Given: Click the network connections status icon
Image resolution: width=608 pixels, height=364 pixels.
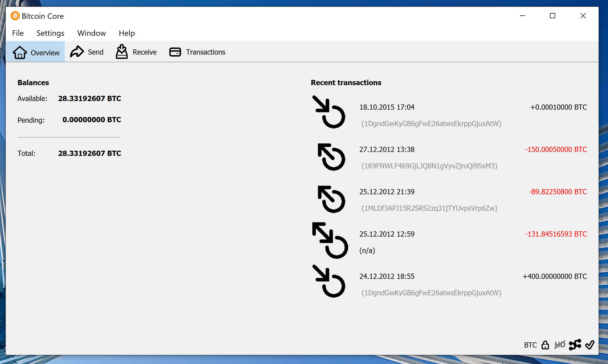Looking at the screenshot, I should pyautogui.click(x=575, y=345).
